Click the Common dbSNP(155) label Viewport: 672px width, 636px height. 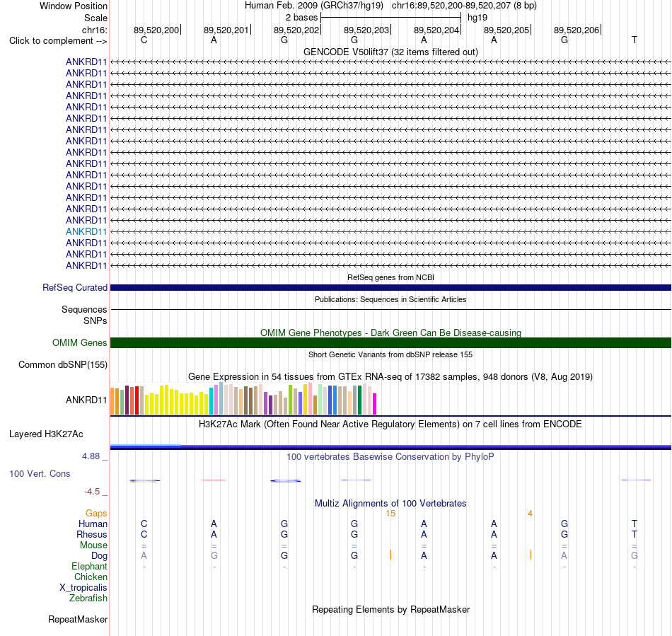(x=62, y=365)
